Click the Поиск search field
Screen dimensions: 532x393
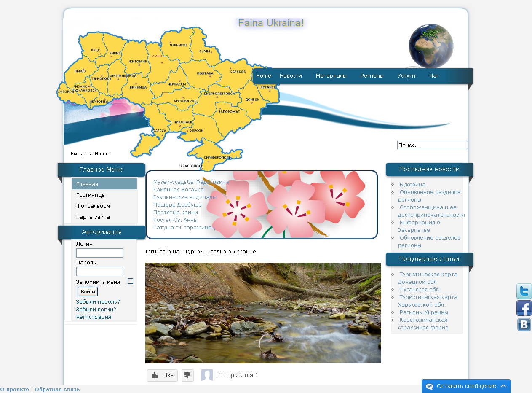(433, 145)
